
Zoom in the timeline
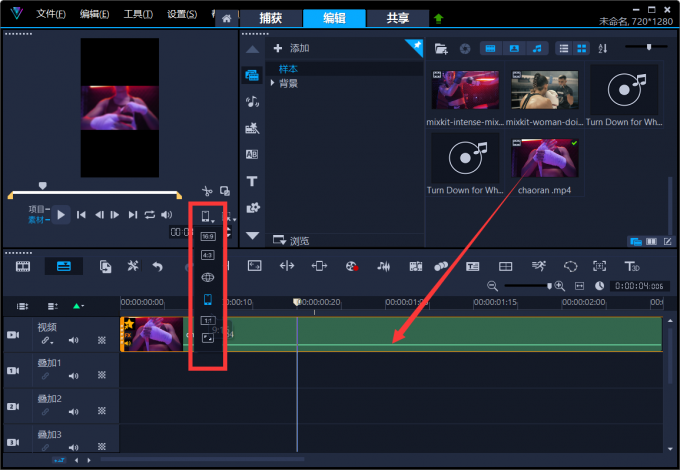coord(560,286)
